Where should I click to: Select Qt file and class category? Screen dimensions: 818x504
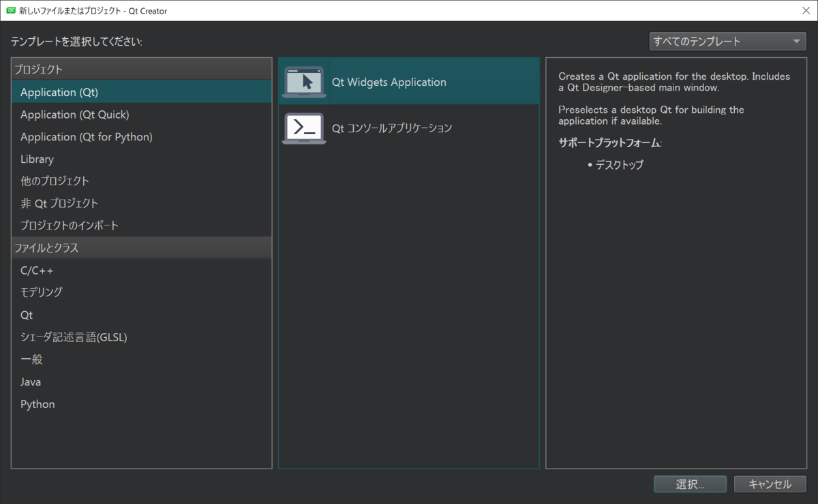click(x=142, y=315)
